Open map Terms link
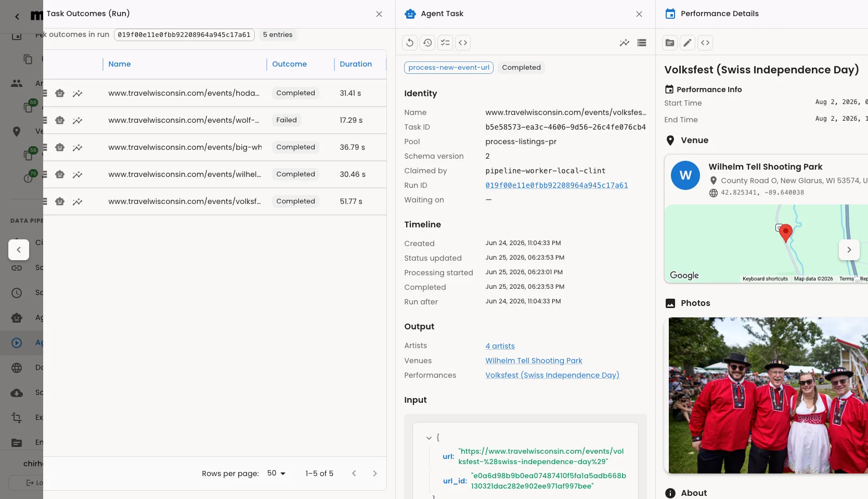This screenshot has width=868, height=499. click(x=846, y=279)
